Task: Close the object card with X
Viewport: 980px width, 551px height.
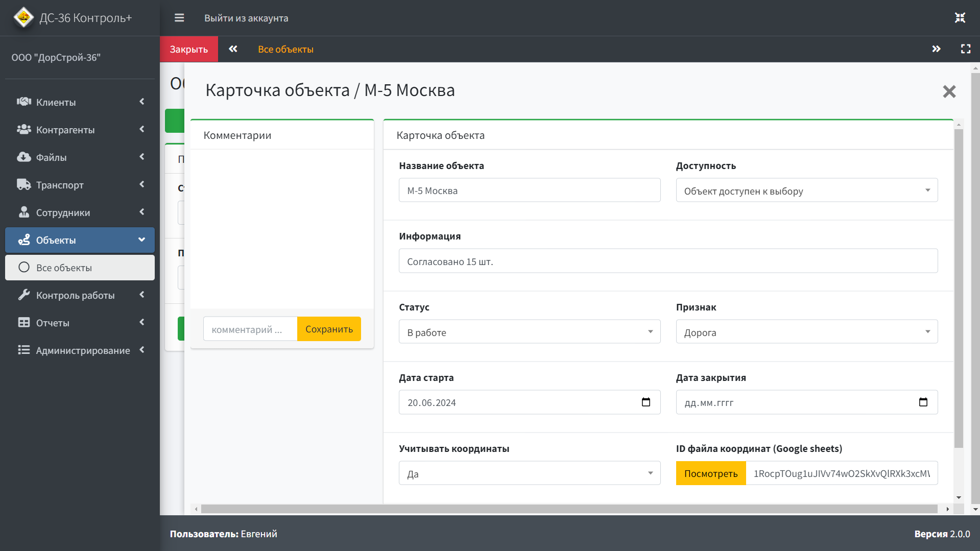Action: pyautogui.click(x=949, y=91)
